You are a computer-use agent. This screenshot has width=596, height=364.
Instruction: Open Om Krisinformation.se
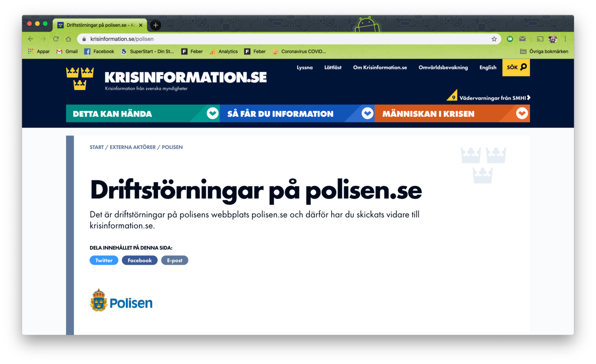coord(380,67)
